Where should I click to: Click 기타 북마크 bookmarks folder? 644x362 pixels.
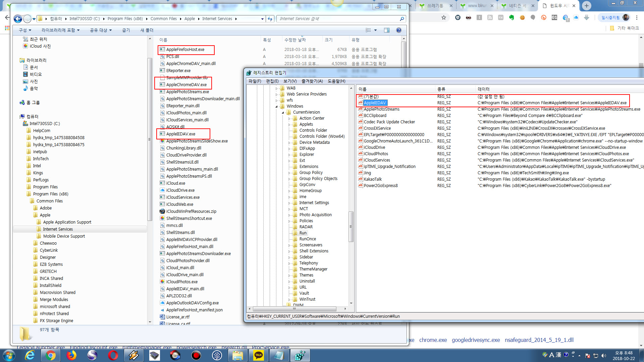625,28
